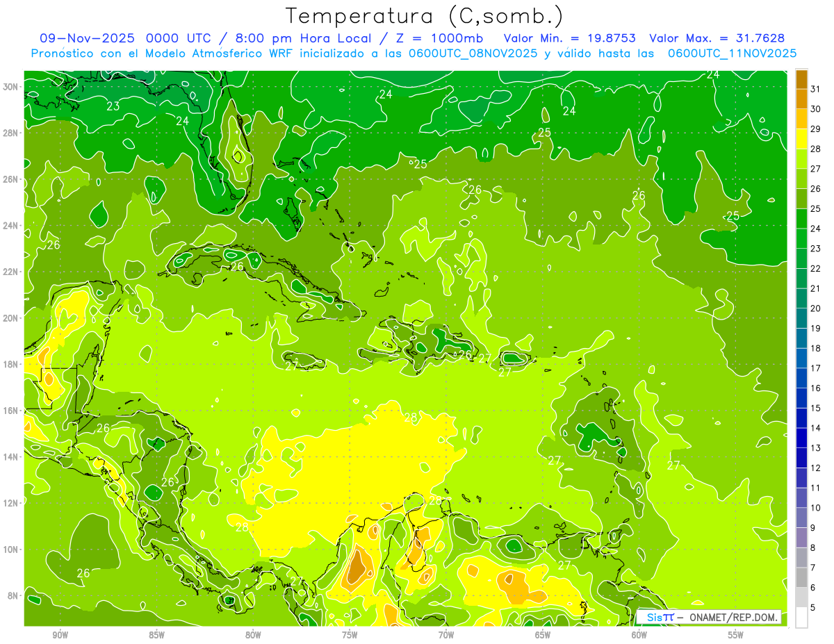Click the colorbar swatch between 14 and 15
The image size is (834, 644).
[801, 418]
